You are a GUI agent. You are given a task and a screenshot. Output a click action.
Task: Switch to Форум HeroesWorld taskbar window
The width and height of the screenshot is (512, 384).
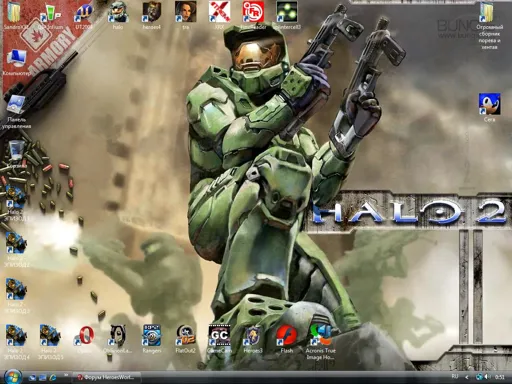(107, 377)
